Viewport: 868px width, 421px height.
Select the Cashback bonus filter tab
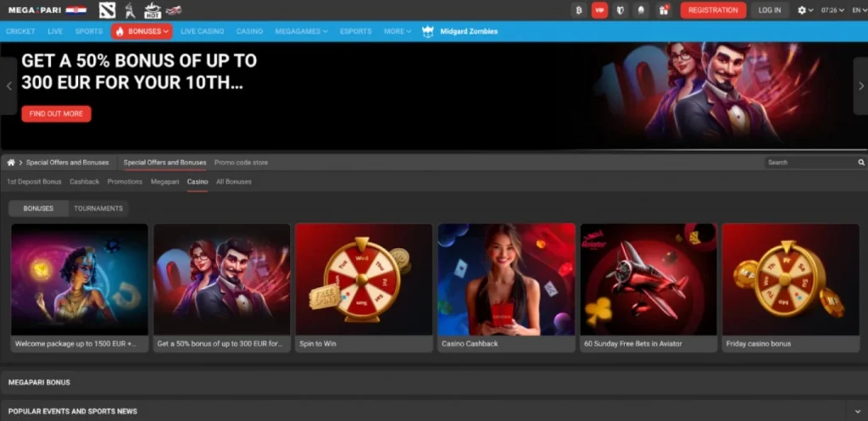click(x=84, y=182)
